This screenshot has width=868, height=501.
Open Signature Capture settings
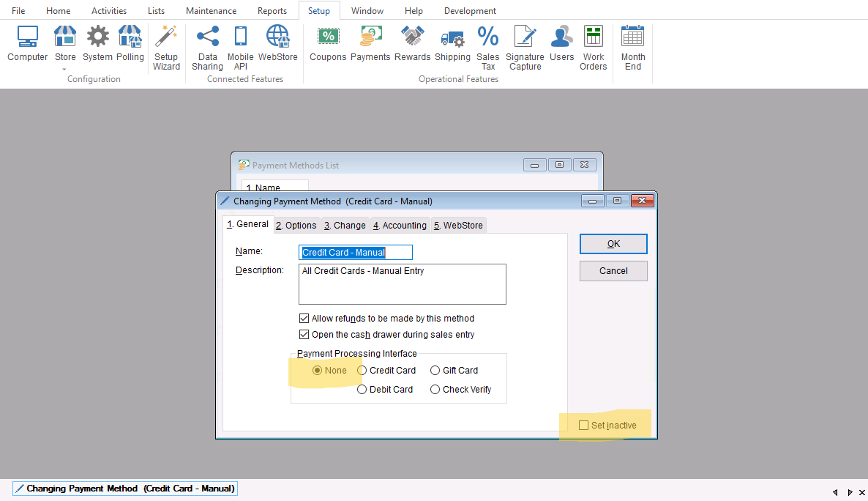click(525, 47)
